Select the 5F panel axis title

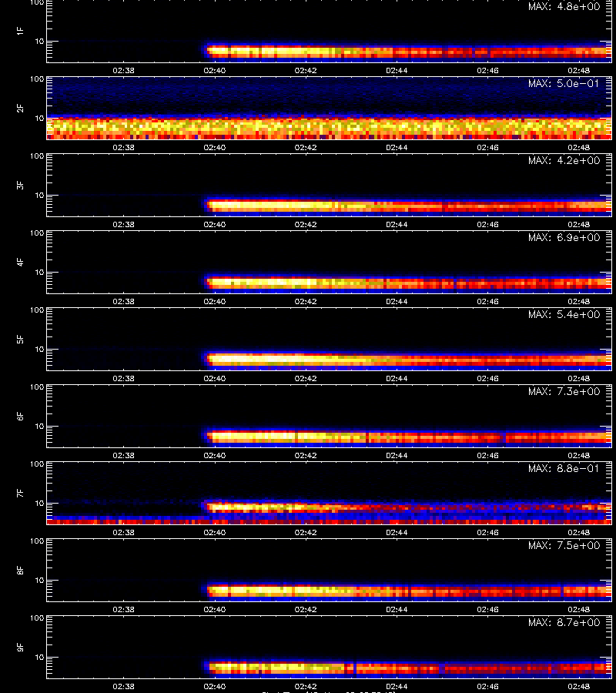click(x=20, y=339)
